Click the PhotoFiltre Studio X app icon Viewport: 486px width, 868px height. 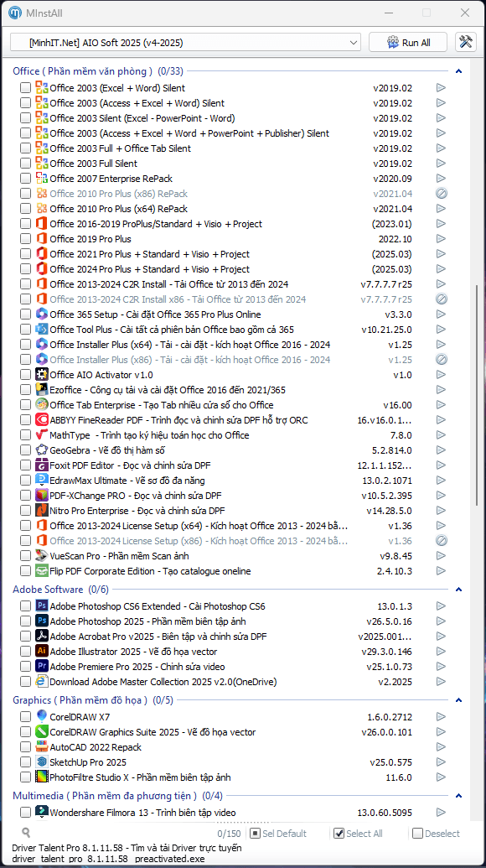pos(42,777)
